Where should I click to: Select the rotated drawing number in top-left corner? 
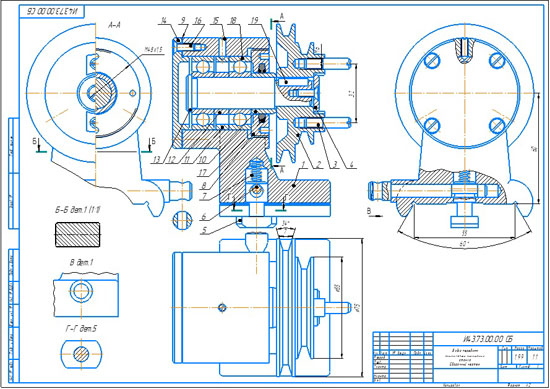click(52, 12)
